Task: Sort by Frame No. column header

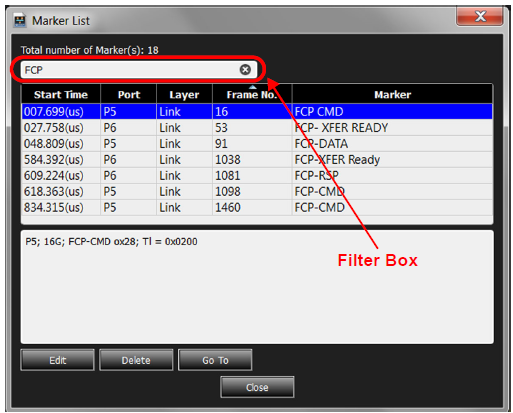Action: click(x=252, y=95)
